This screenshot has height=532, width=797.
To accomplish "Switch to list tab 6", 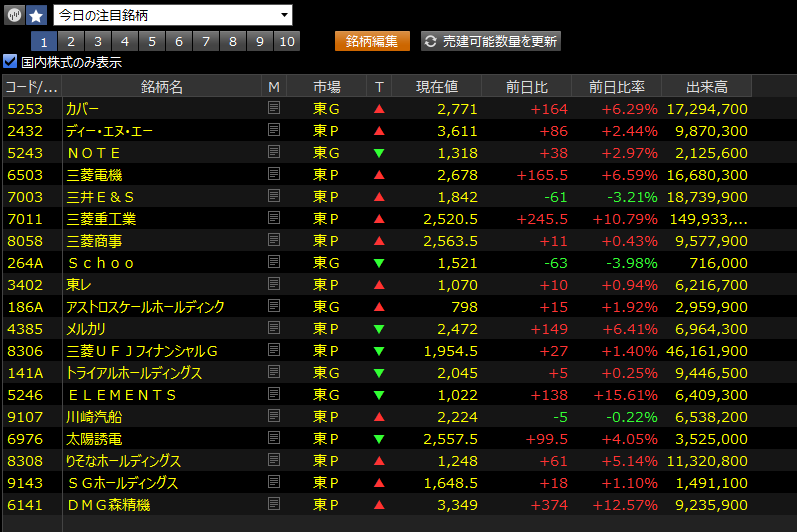I will click(178, 41).
